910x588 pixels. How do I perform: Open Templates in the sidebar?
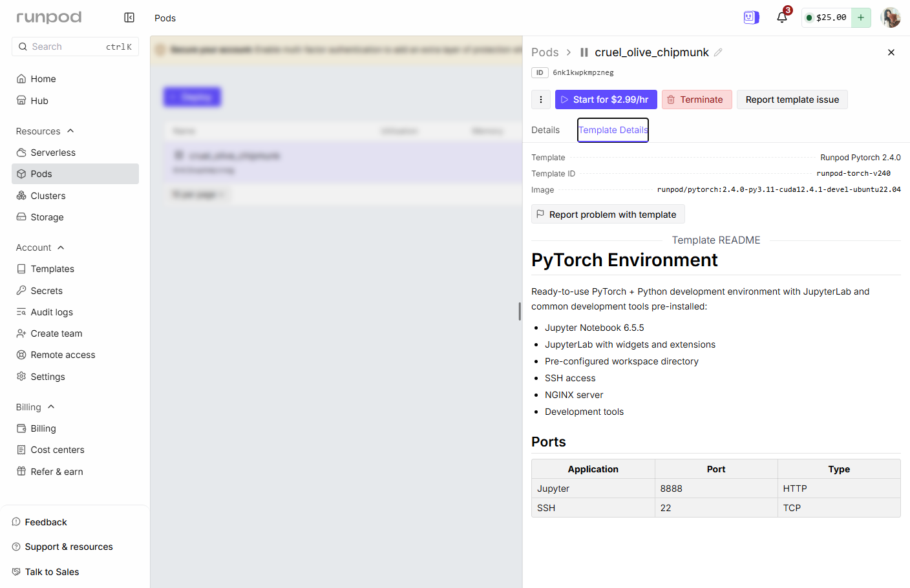pyautogui.click(x=75, y=269)
